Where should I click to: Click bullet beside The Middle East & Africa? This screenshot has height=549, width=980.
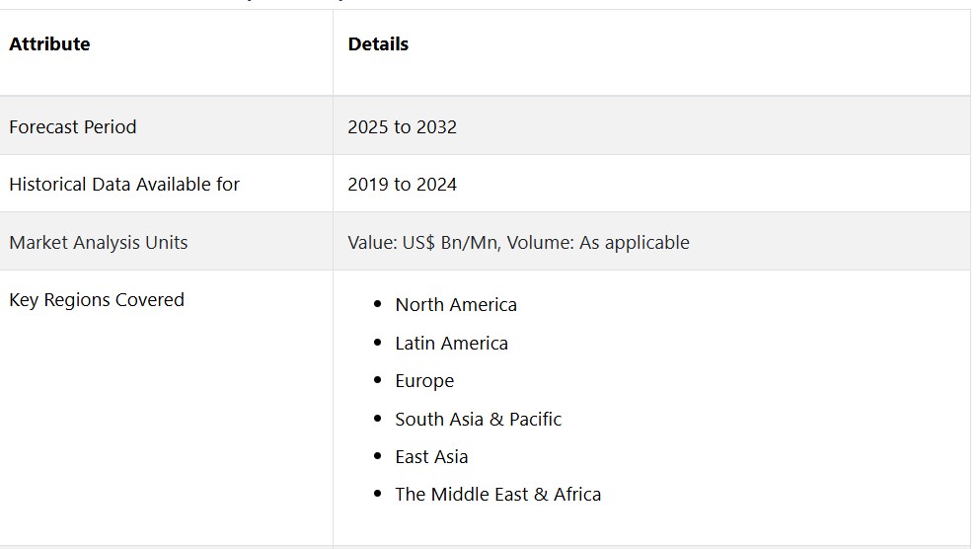378,494
